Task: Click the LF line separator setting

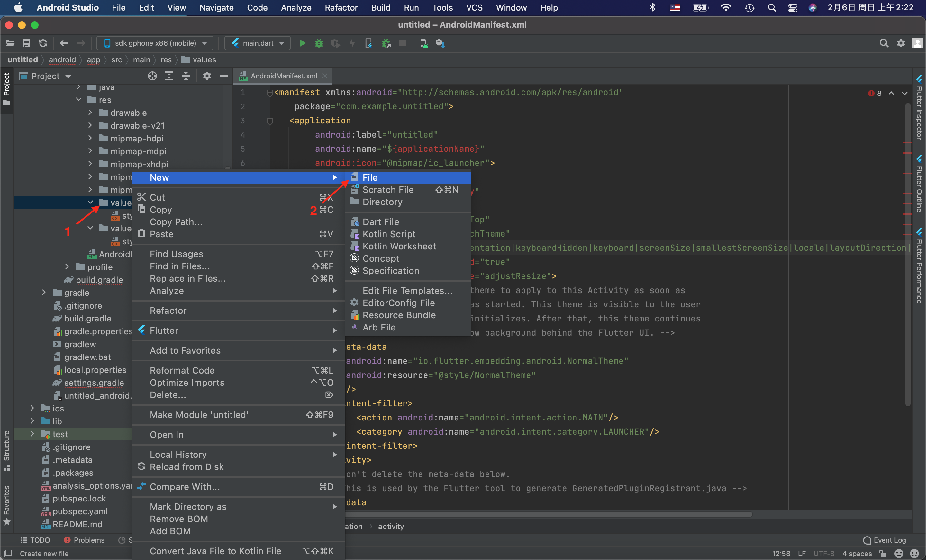Action: click(x=802, y=553)
